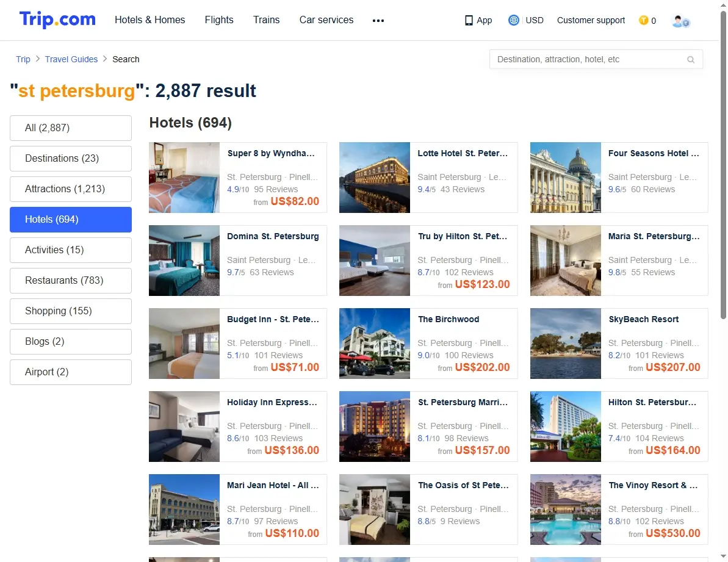
Task: Open The Oasis of St Pete photo
Action: coord(375,510)
